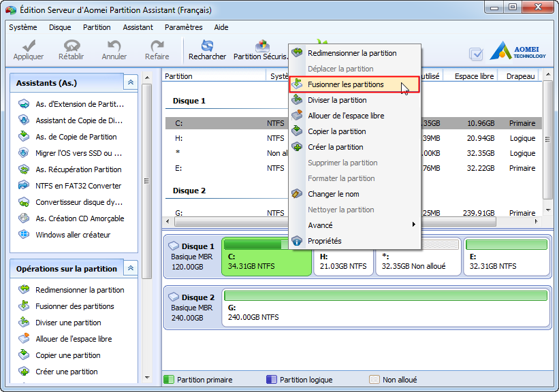Click sidebar Créer une partition icon
Image resolution: width=559 pixels, height=392 pixels.
(24, 372)
